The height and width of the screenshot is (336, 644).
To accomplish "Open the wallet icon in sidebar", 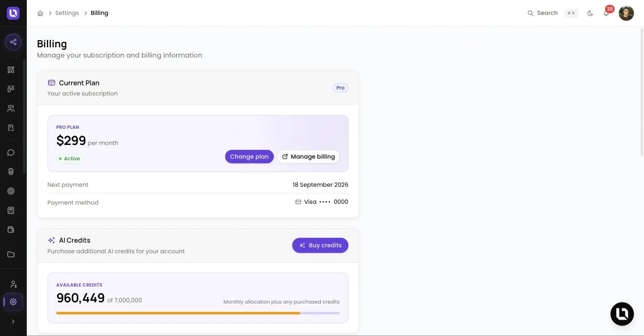I will [11, 230].
